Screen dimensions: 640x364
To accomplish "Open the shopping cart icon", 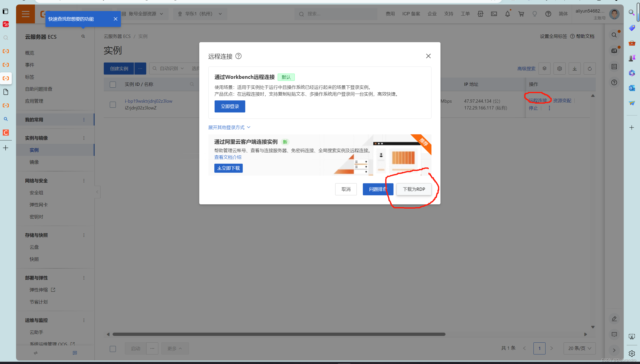I will tap(521, 14).
